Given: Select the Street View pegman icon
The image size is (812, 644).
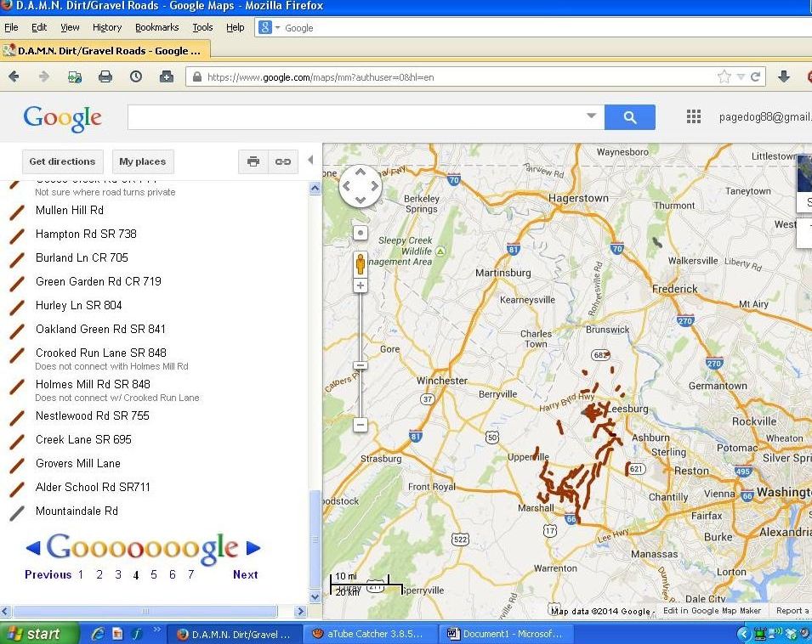Looking at the screenshot, I should click(x=361, y=263).
